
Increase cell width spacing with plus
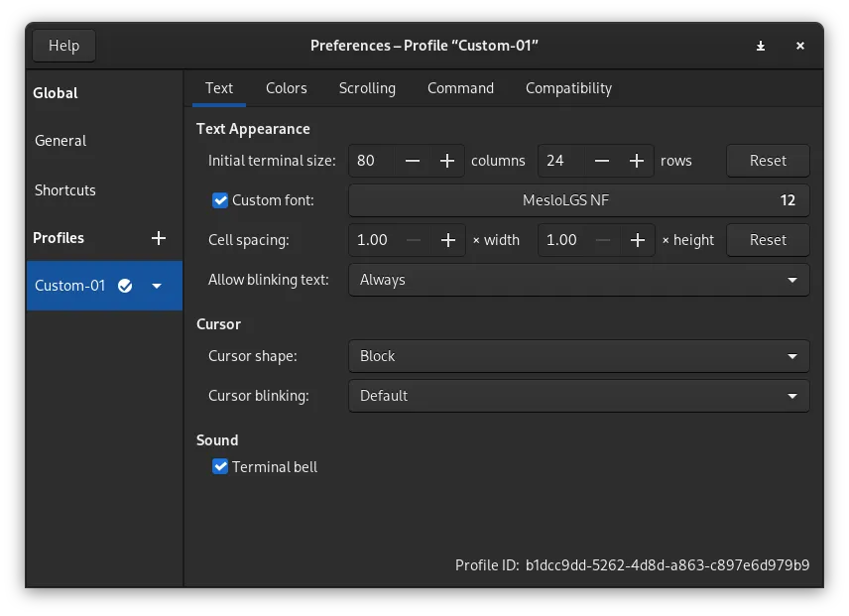click(x=447, y=240)
